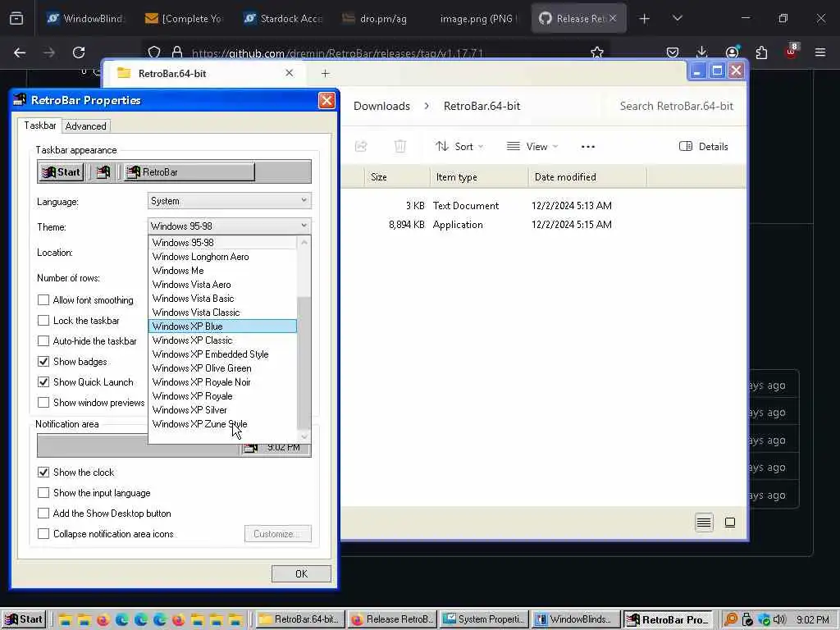Switch to the WindowBlinds Firefox tab

click(x=87, y=19)
